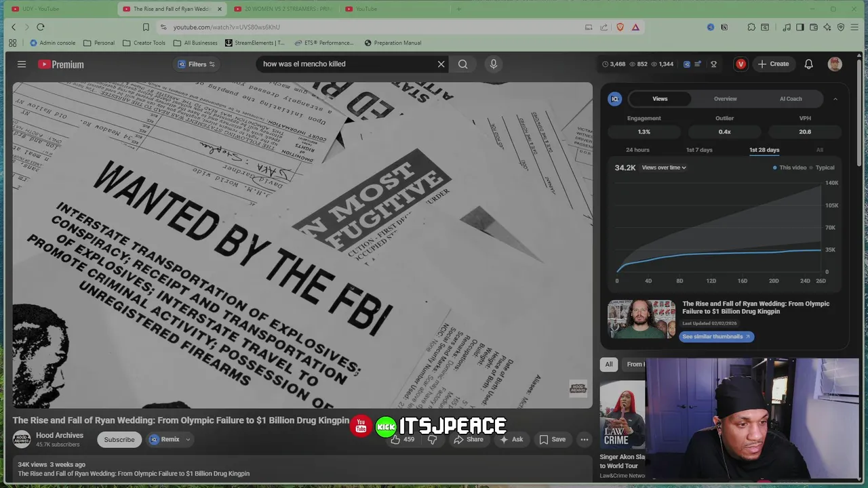
Task: Open Personal bookmark folder
Action: coord(99,43)
